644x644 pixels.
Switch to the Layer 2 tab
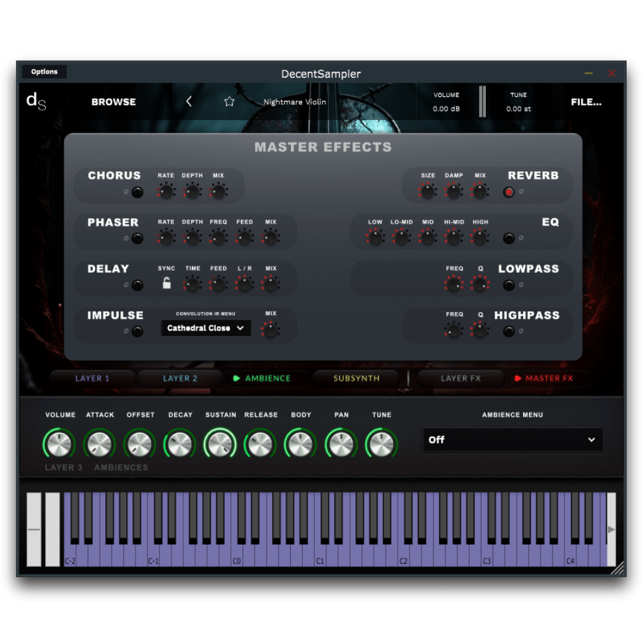[x=181, y=378]
